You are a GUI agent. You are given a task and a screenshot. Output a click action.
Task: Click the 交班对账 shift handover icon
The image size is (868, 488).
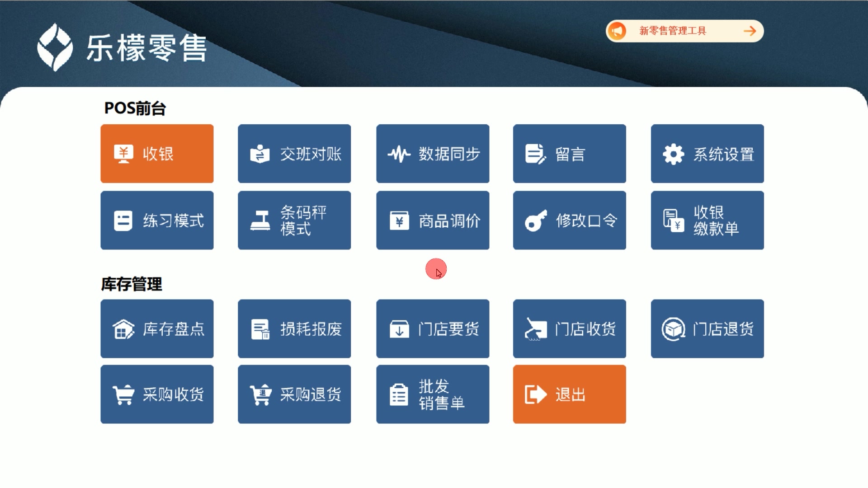(x=260, y=154)
